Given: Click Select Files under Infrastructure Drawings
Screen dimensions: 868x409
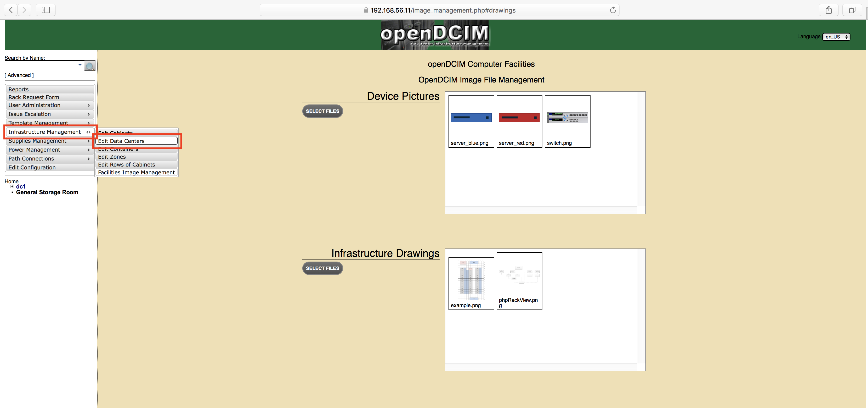Looking at the screenshot, I should coord(322,268).
